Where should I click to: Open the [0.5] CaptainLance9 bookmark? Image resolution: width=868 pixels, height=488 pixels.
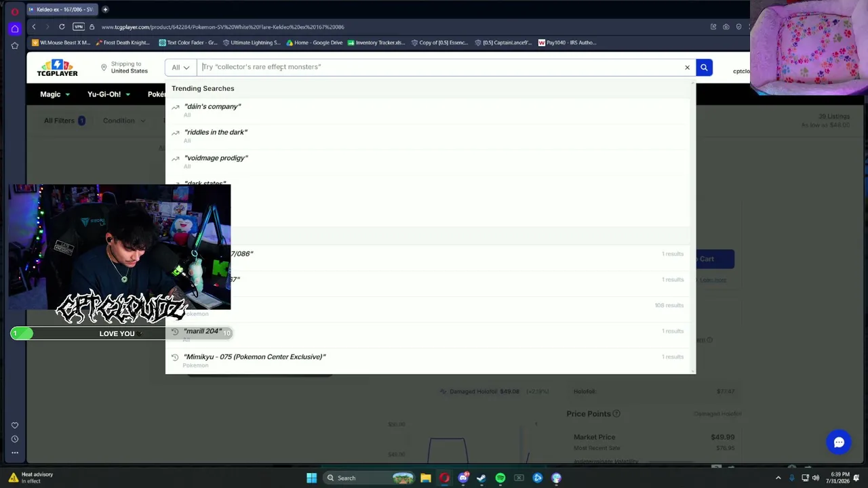[502, 43]
